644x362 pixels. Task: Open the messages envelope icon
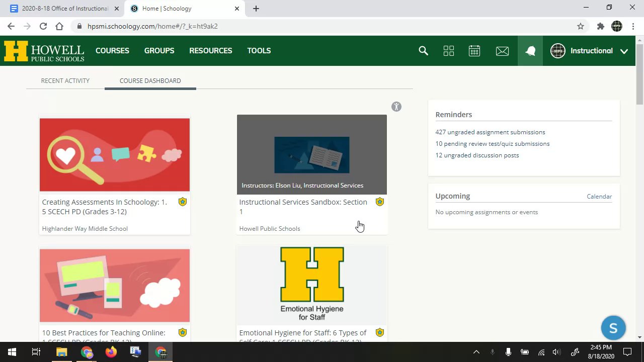coord(502,51)
